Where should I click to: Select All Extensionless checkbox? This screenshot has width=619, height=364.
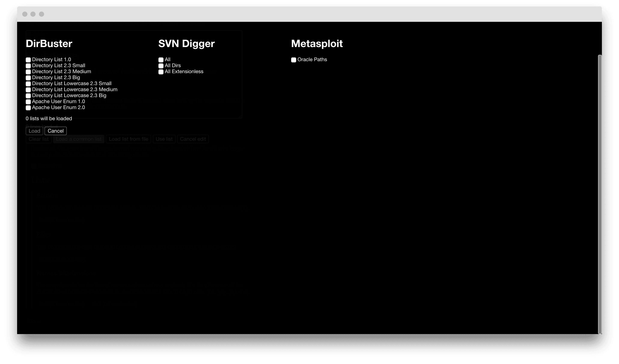(161, 72)
